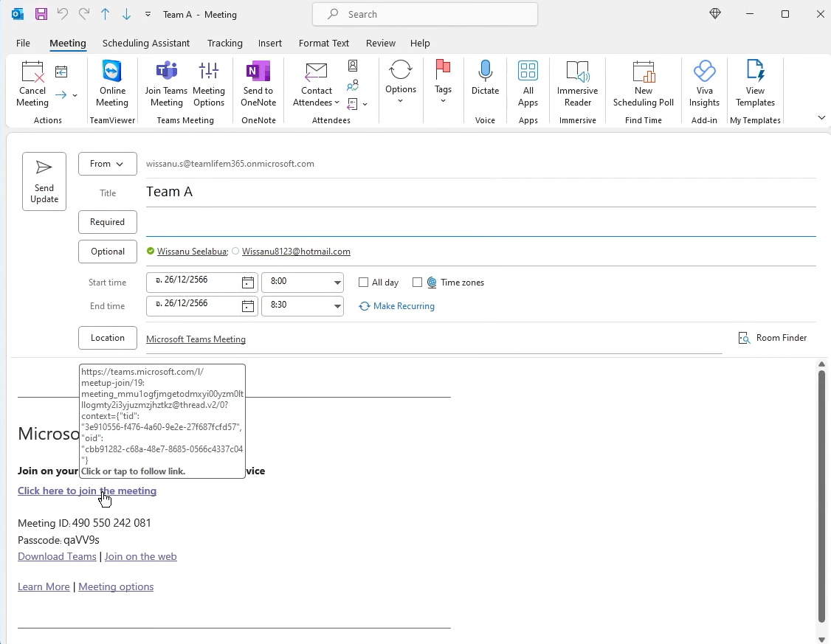Click the Join on the web link
Image resolution: width=831 pixels, height=644 pixels.
click(x=140, y=557)
